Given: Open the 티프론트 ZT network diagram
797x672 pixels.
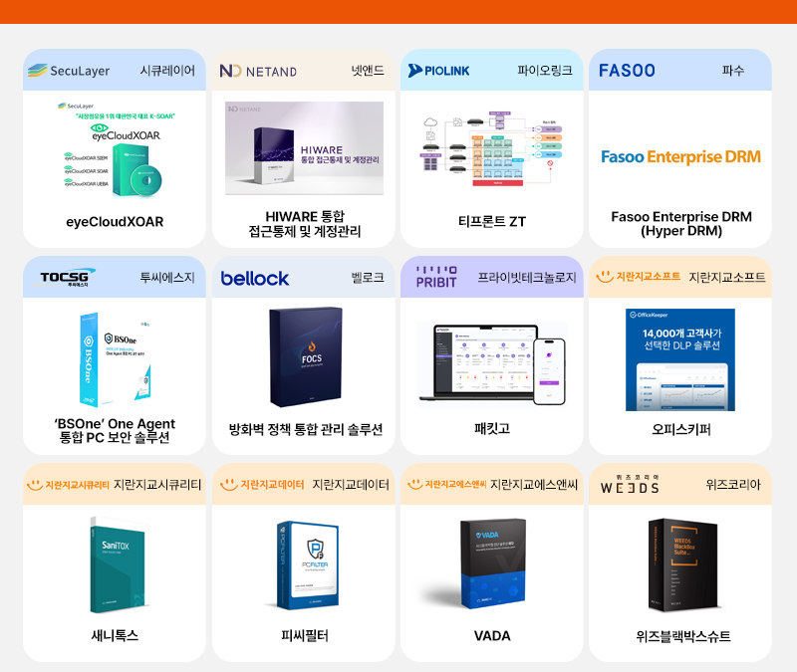Looking at the screenshot, I should pos(492,148).
